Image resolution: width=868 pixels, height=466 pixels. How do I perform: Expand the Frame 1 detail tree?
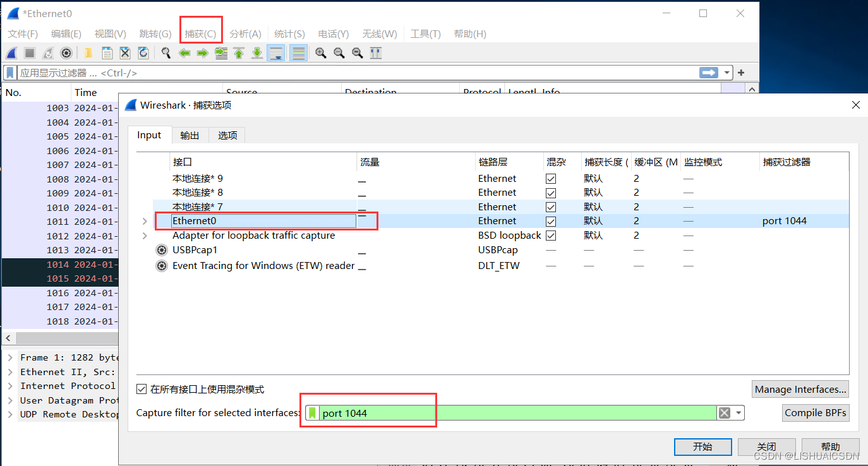pos(10,357)
